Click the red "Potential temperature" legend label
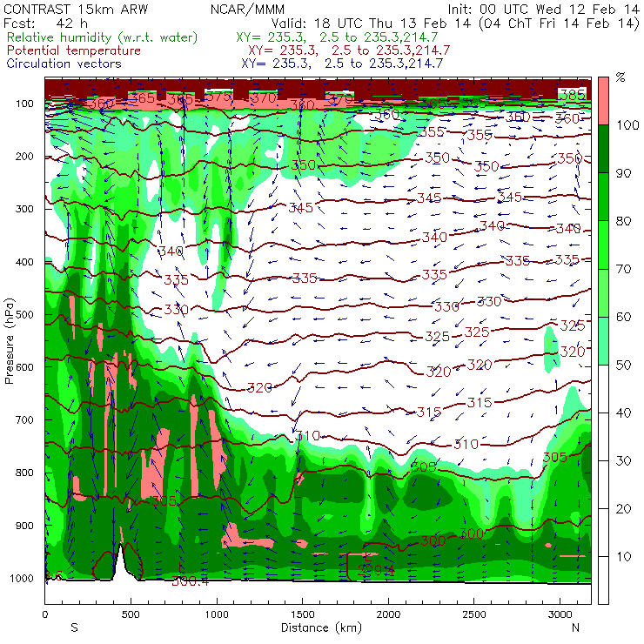The width and height of the screenshot is (644, 644). 74,50
